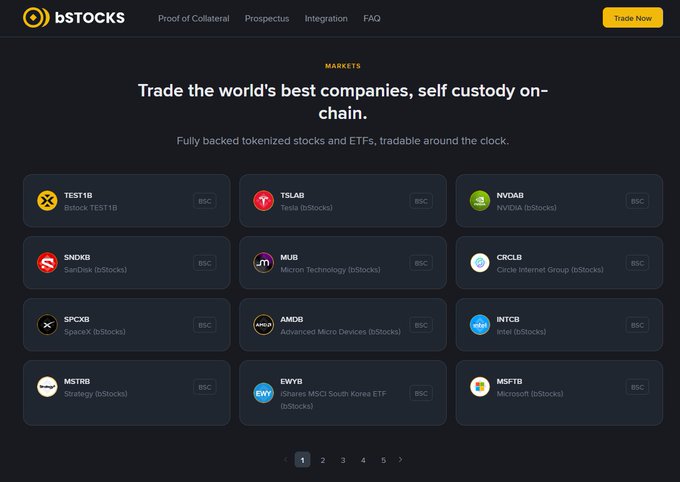The height and width of the screenshot is (482, 680).
Task: Click 'iShares MSCI South Korea ETF' text
Action: (333, 394)
